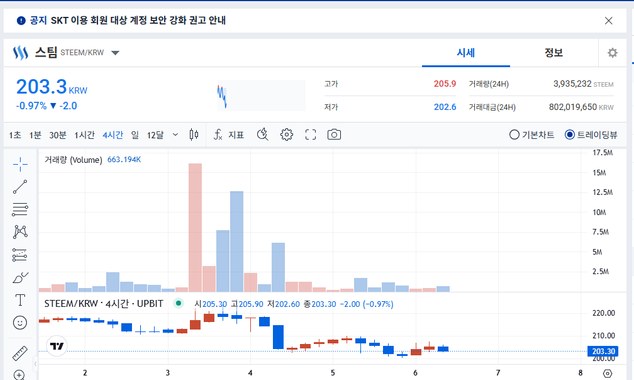Click the 802,019,650 KRW trade amount
Screen dimensions: 634x380
click(581, 107)
